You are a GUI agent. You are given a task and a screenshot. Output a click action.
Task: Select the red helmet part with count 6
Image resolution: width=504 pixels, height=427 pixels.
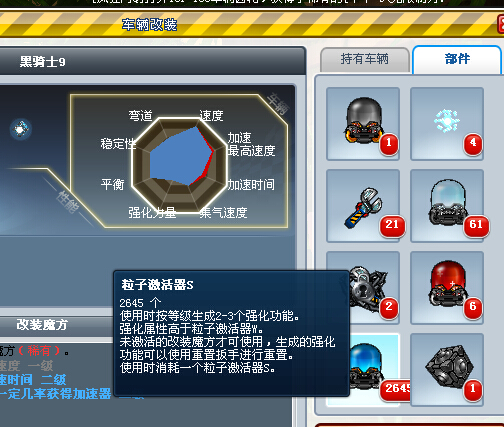pos(447,288)
